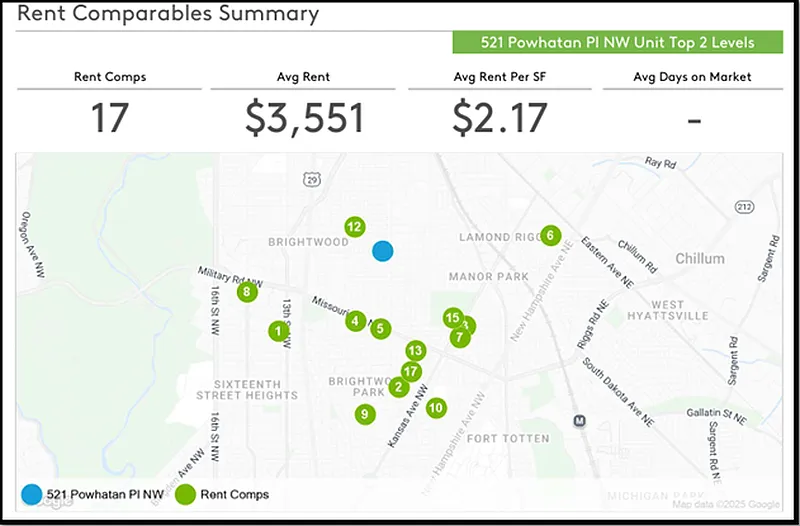Click the $3,551 average rent value
Screen dimensions: 800x526
pyautogui.click(x=304, y=118)
